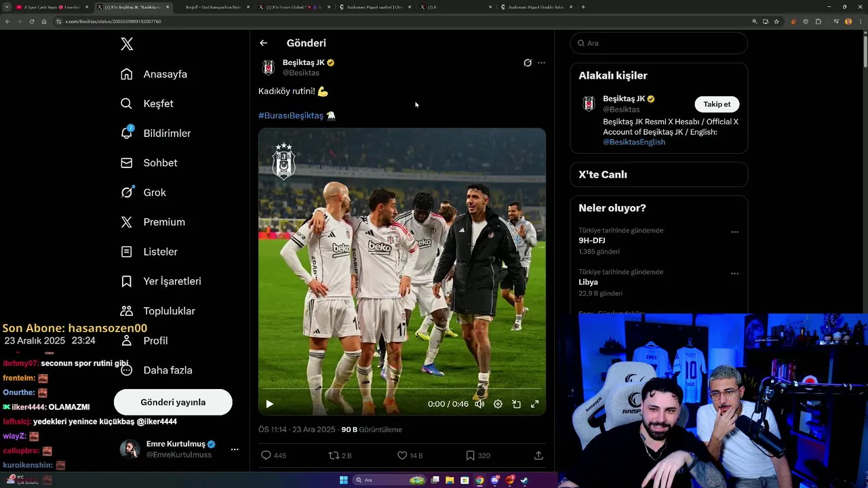Open video settings gear
Viewport: 868px width, 488px height.
[498, 404]
